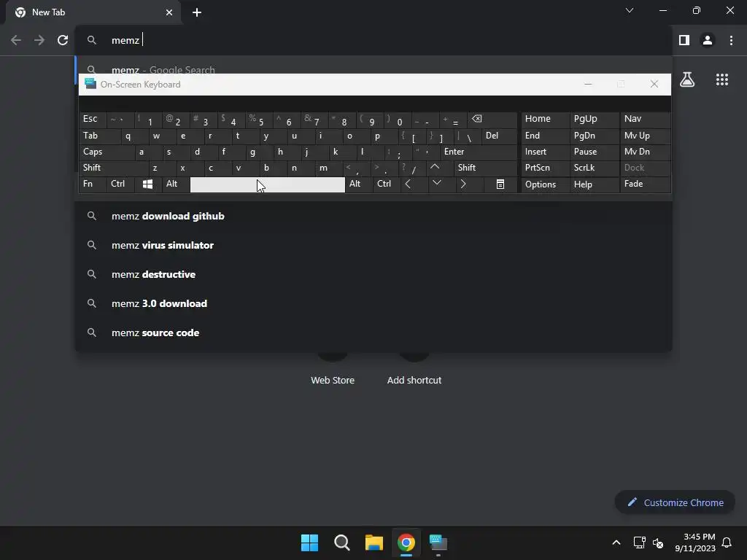Screen dimensions: 747x560
Task: Click the Windows logo key on keyboard
Action: tap(147, 184)
